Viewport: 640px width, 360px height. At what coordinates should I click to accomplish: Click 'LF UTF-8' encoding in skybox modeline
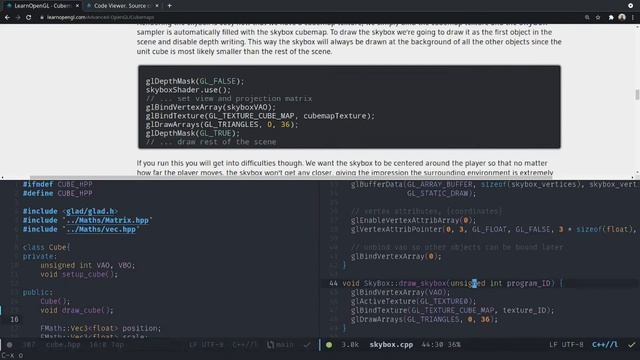(566, 344)
